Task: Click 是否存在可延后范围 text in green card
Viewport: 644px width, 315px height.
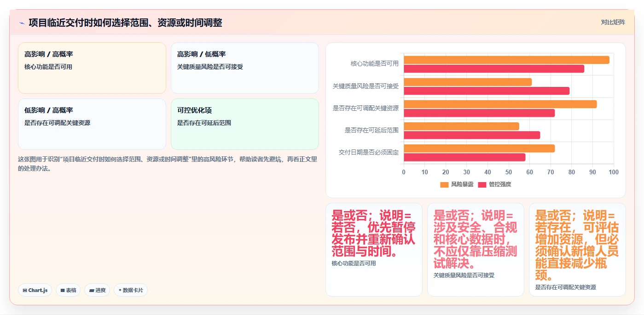Action: pos(204,123)
